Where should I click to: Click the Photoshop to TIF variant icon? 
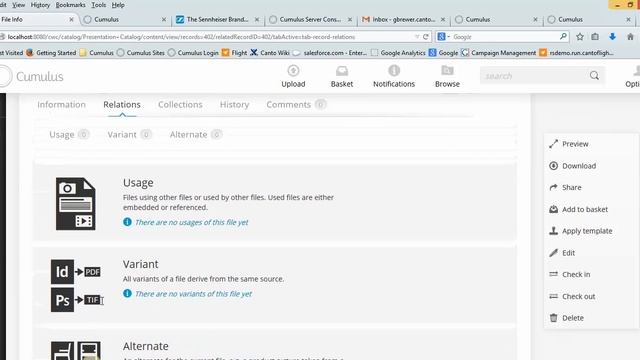76,300
